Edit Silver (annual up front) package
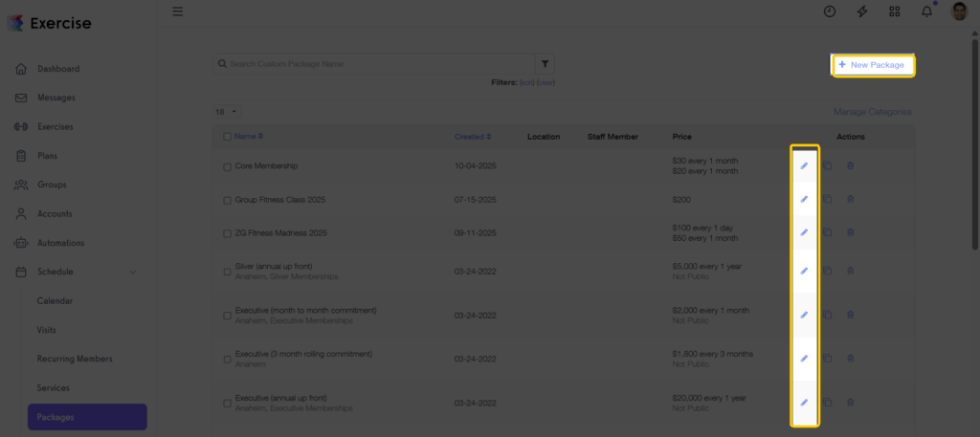 (804, 271)
